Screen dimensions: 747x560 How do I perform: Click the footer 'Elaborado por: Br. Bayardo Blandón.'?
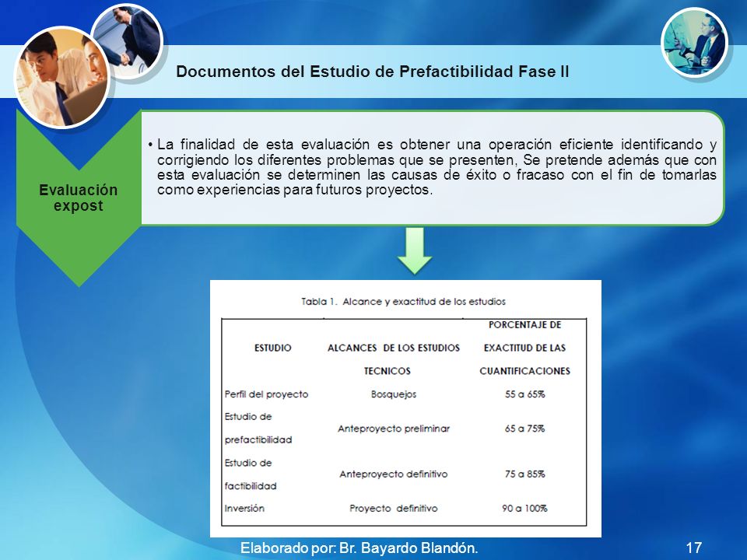[x=359, y=548]
